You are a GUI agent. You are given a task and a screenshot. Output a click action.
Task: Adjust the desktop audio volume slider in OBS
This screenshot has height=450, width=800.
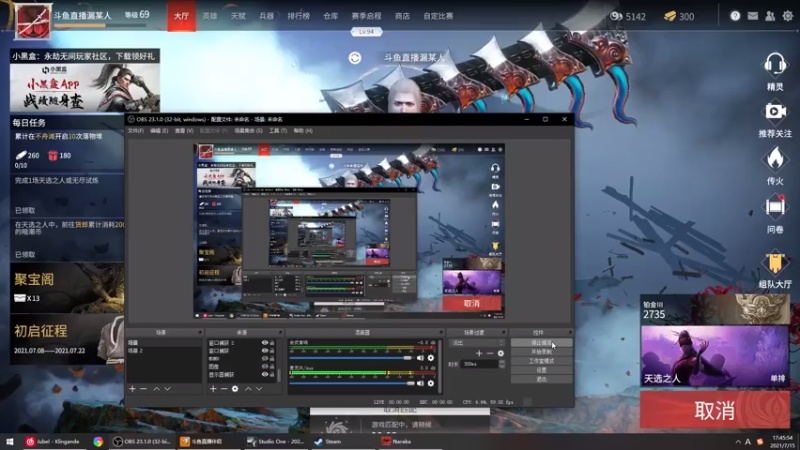352,358
